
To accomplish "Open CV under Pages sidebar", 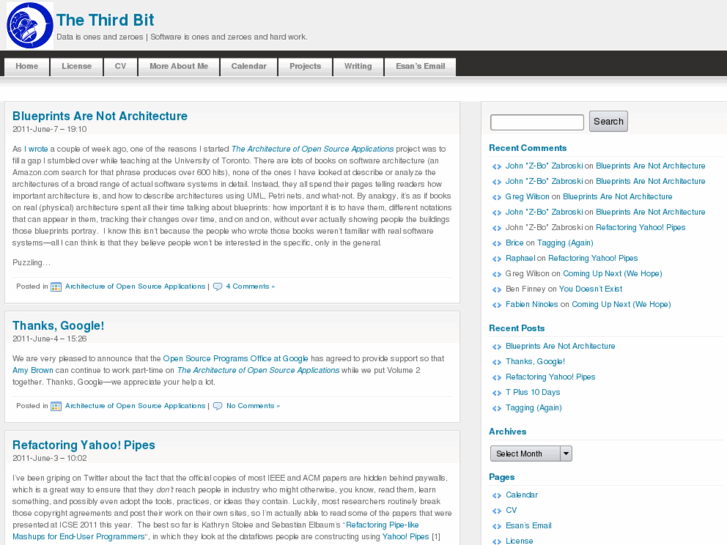I will pyautogui.click(x=511, y=510).
